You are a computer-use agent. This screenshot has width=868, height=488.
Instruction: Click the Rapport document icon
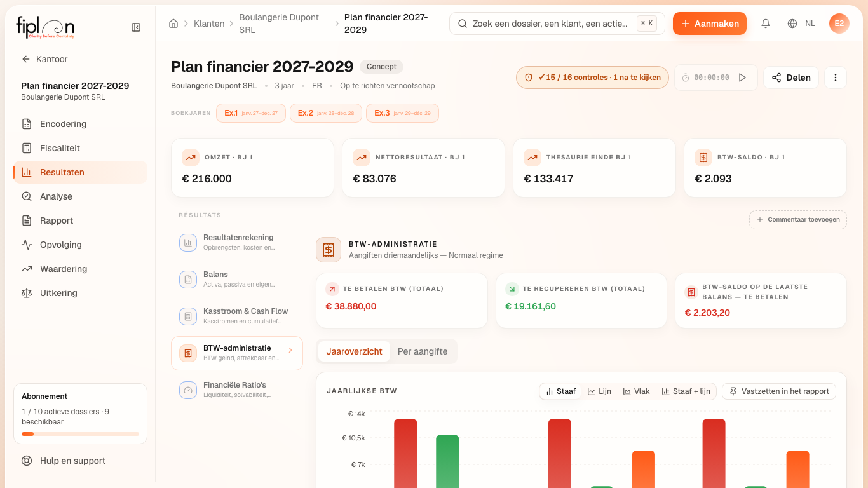pos(27,220)
